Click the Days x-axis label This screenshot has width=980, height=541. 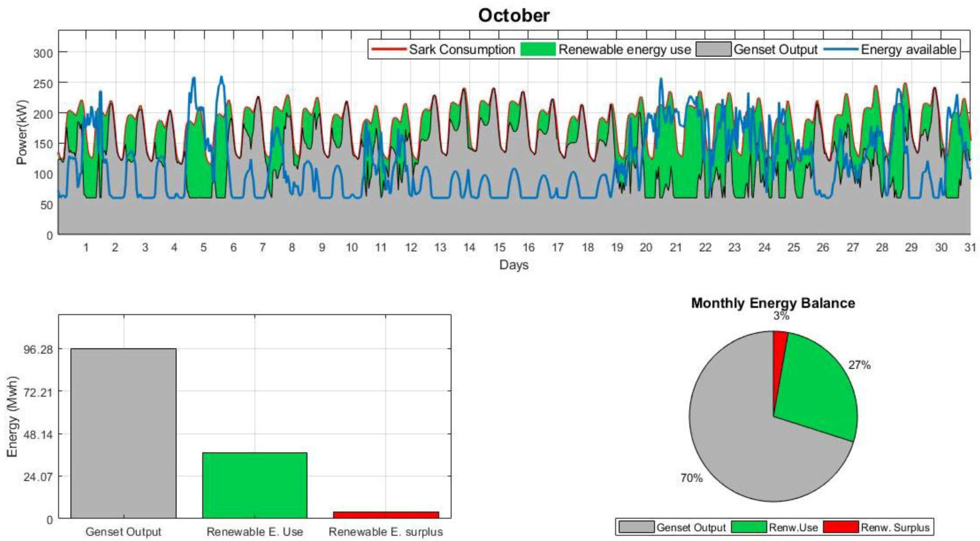[514, 265]
